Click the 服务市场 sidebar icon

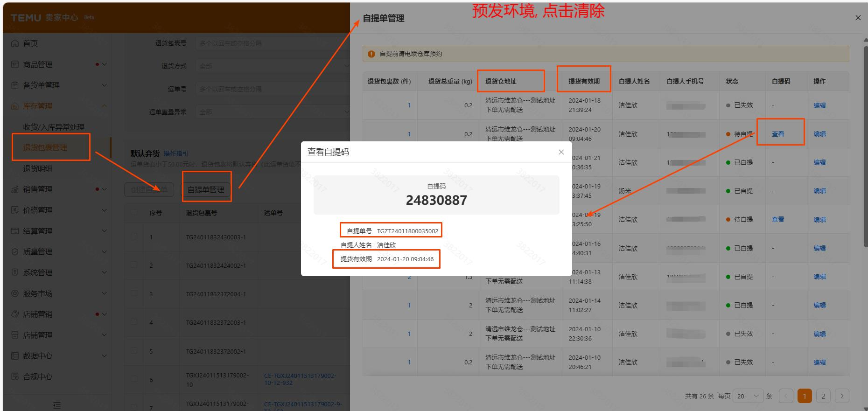(x=15, y=293)
